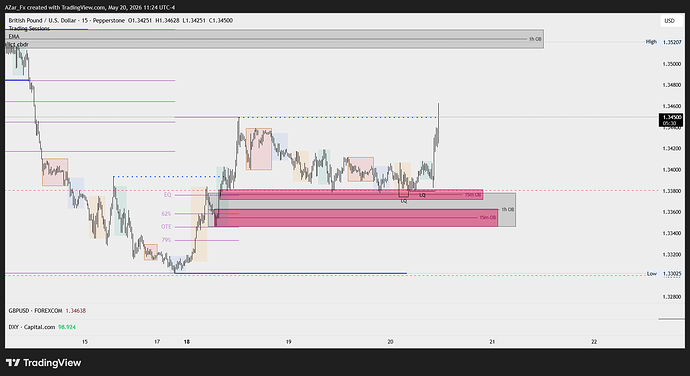This screenshot has height=376, width=690.
Task: Click the Low 1.33025 price label
Action: [664, 274]
